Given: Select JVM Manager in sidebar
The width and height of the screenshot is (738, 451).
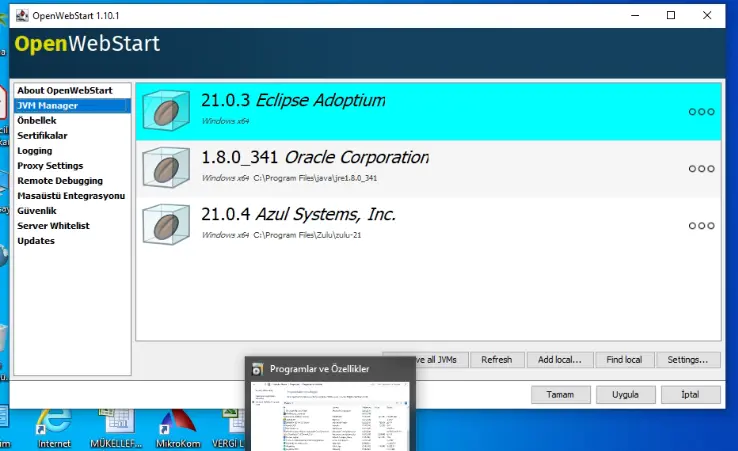Looking at the screenshot, I should point(72,105).
